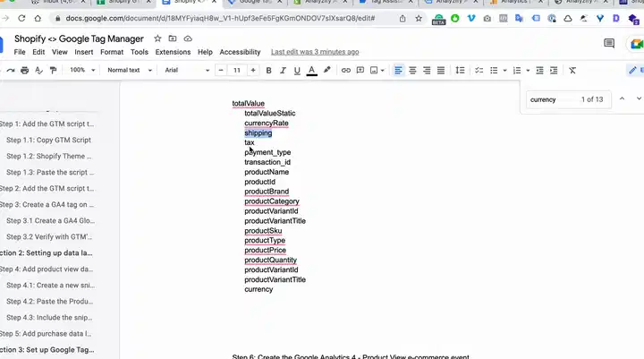Screen dimensions: 644x359
Task: Click the Bold formatting icon
Action: click(x=268, y=70)
